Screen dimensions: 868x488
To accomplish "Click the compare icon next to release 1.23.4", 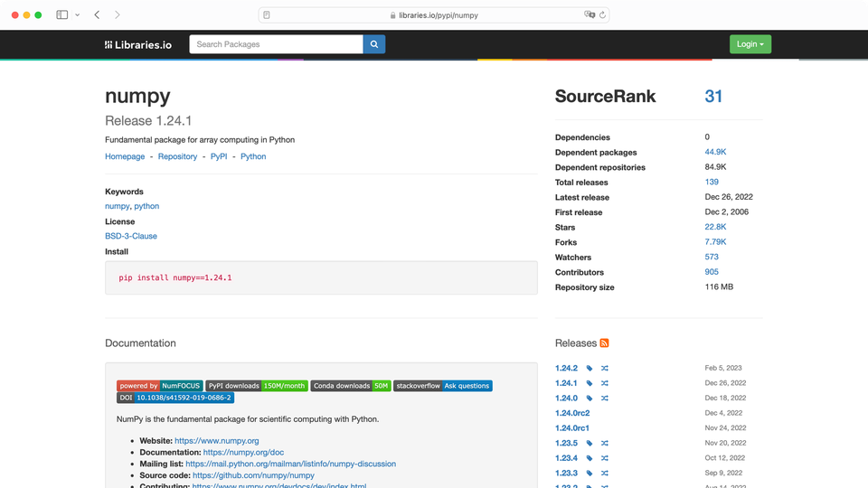I will click(605, 458).
